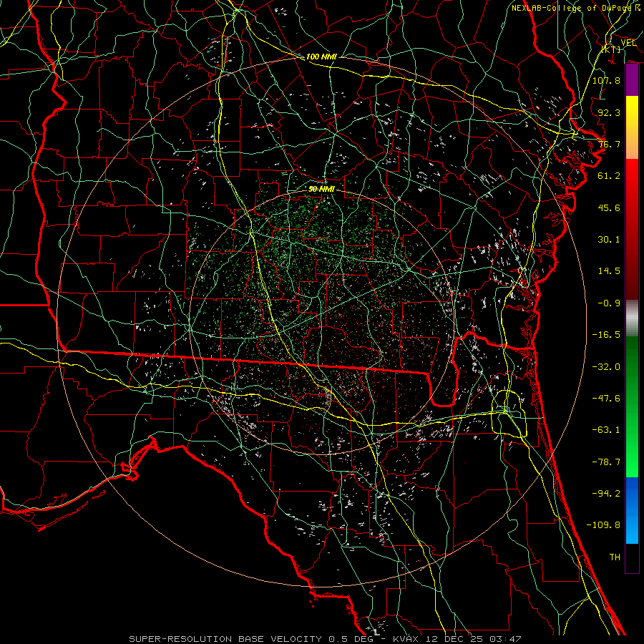644x644 pixels.
Task: Click the -47.6 legend value
Action: point(606,399)
